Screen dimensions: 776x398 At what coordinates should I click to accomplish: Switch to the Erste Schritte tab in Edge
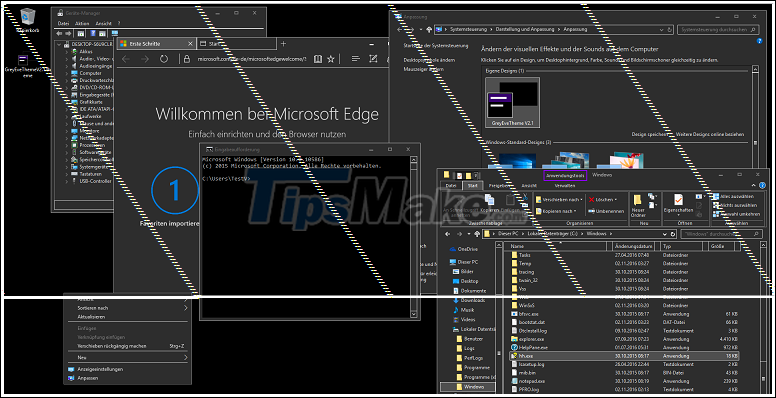pos(156,44)
